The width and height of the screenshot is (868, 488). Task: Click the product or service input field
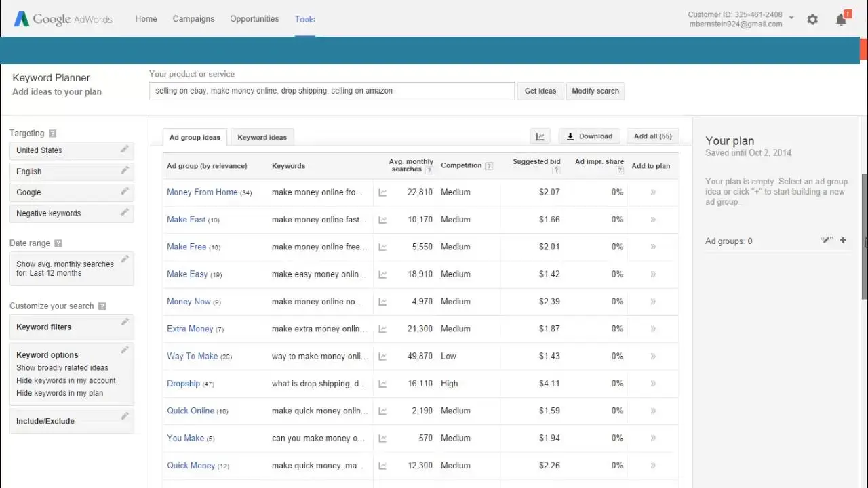click(332, 91)
